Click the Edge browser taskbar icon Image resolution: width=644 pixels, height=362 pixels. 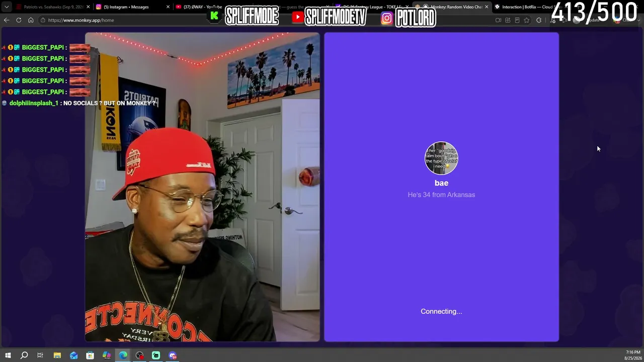tap(123, 355)
